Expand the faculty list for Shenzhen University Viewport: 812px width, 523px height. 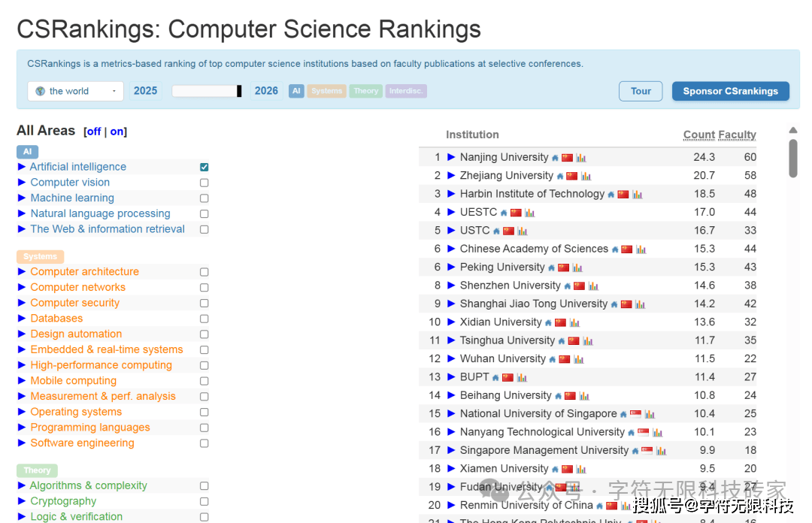(451, 286)
